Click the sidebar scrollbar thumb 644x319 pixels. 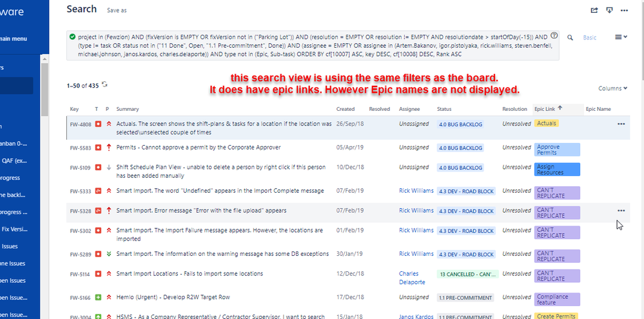coord(44,90)
